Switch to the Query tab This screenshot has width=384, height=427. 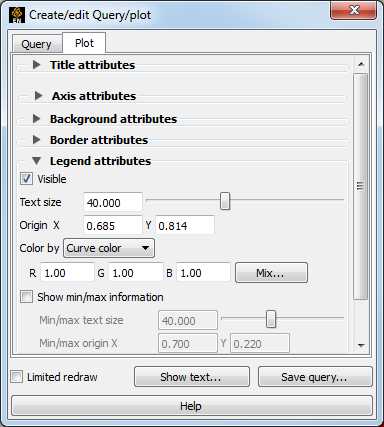point(37,44)
